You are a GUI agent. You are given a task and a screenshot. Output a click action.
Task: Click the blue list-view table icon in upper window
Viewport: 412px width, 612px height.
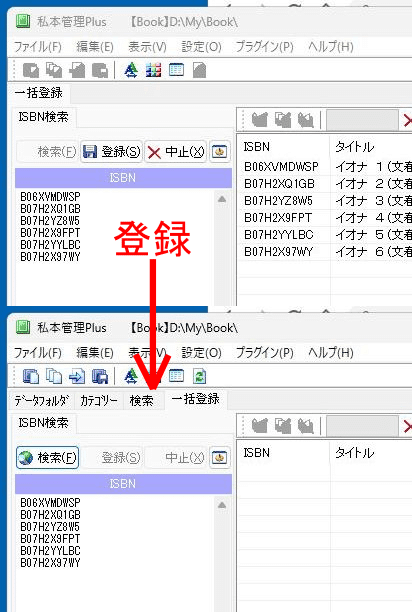tap(176, 70)
